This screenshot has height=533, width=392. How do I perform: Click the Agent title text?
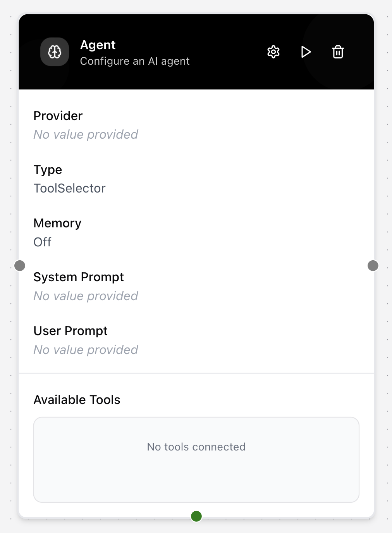click(98, 45)
